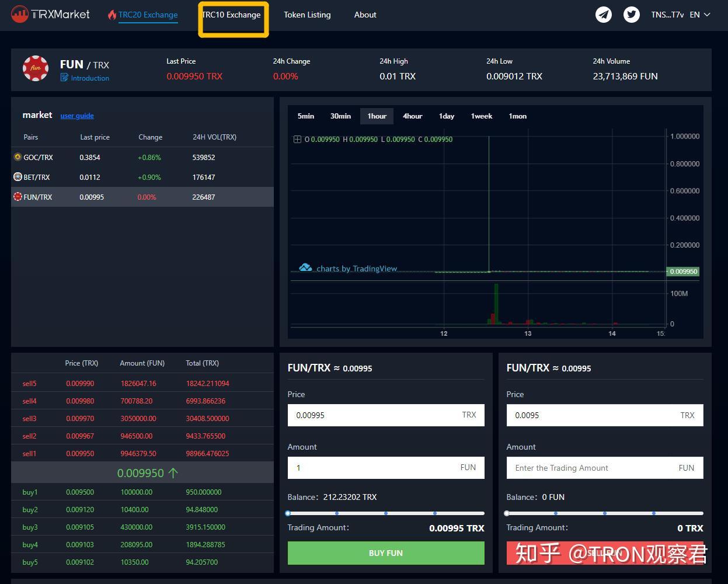This screenshot has height=584, width=728.
Task: Open the Twitter bird icon
Action: (x=632, y=15)
